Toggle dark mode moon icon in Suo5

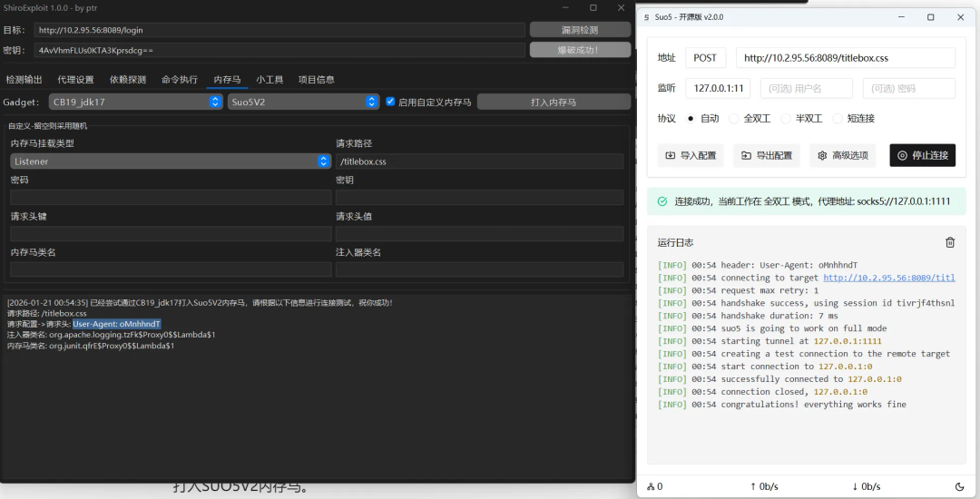point(959,486)
